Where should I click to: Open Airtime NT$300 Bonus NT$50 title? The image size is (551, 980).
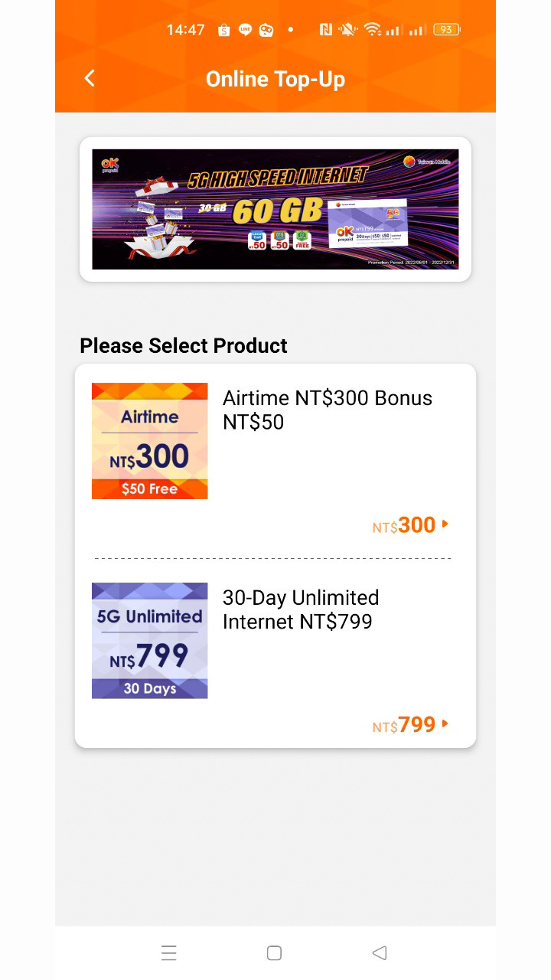[x=328, y=410]
